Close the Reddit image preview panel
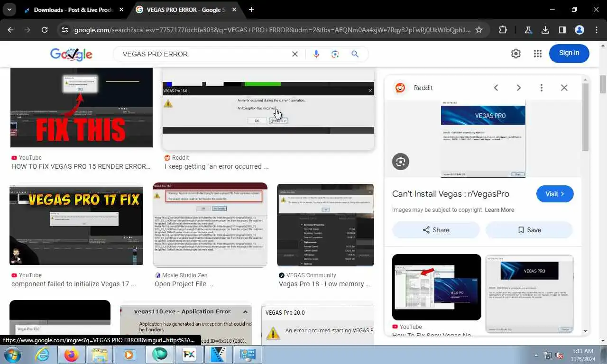 pyautogui.click(x=564, y=88)
